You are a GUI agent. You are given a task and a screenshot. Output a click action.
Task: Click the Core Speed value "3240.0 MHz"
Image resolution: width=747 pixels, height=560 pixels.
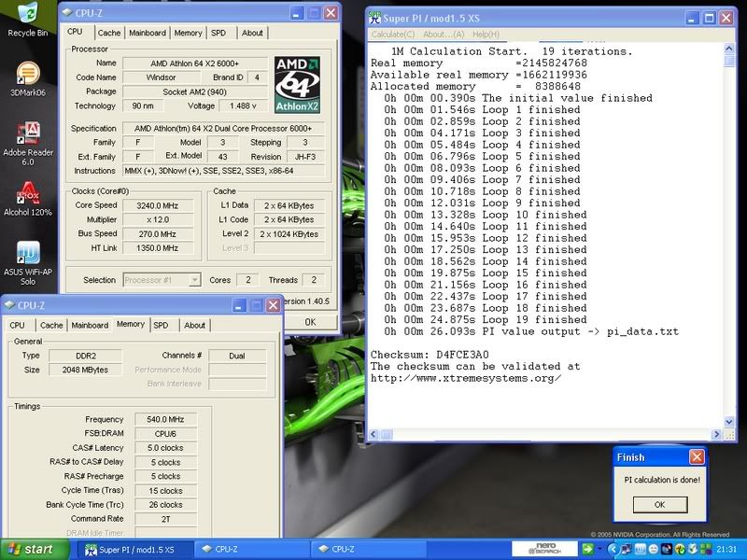click(158, 205)
